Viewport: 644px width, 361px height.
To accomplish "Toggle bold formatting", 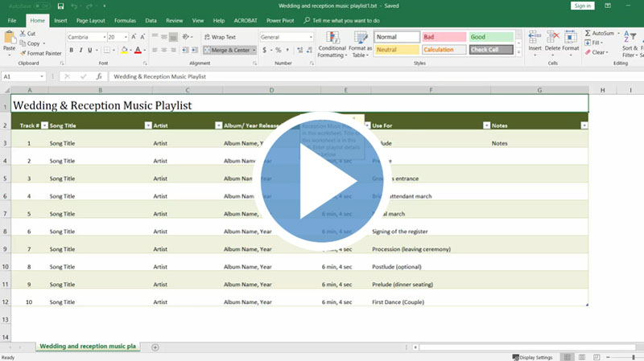I will [x=71, y=50].
